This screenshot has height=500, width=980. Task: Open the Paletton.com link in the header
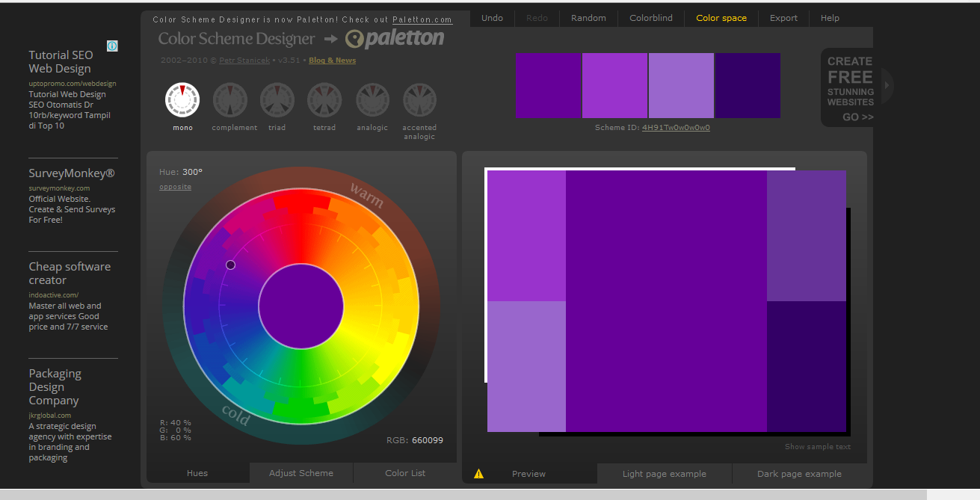422,19
